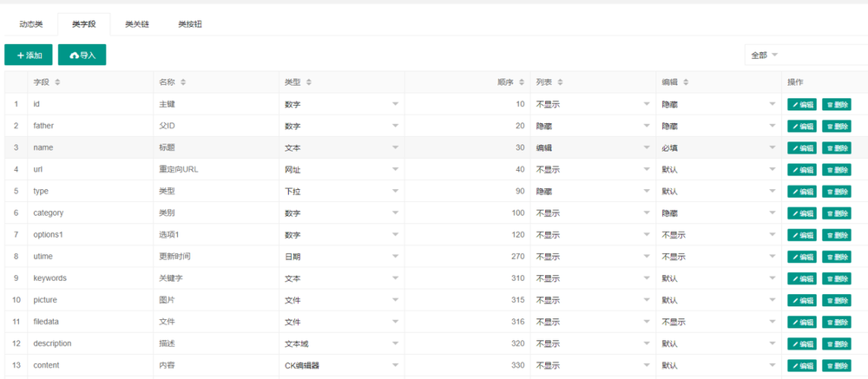Open the 类关链 tab
The width and height of the screenshot is (868, 379).
point(137,24)
